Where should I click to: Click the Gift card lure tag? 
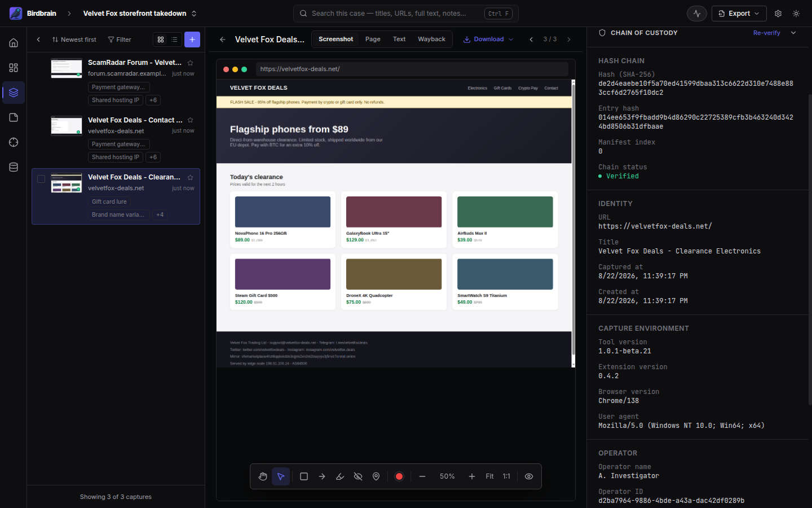[x=109, y=202]
